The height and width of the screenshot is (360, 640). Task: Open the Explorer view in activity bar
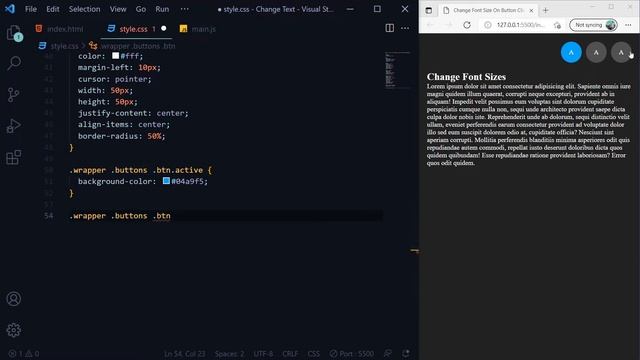(14, 33)
